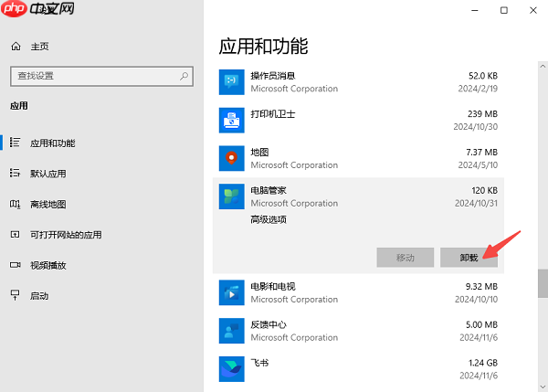The height and width of the screenshot is (392, 548).
Task: Click the 2024/10/10 install date
Action: (x=476, y=300)
